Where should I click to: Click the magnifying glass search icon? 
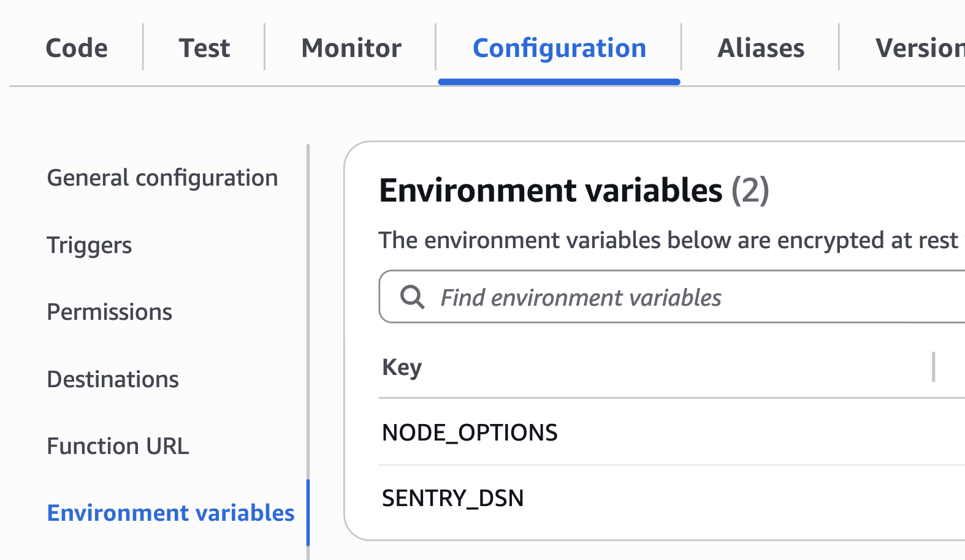tap(412, 297)
